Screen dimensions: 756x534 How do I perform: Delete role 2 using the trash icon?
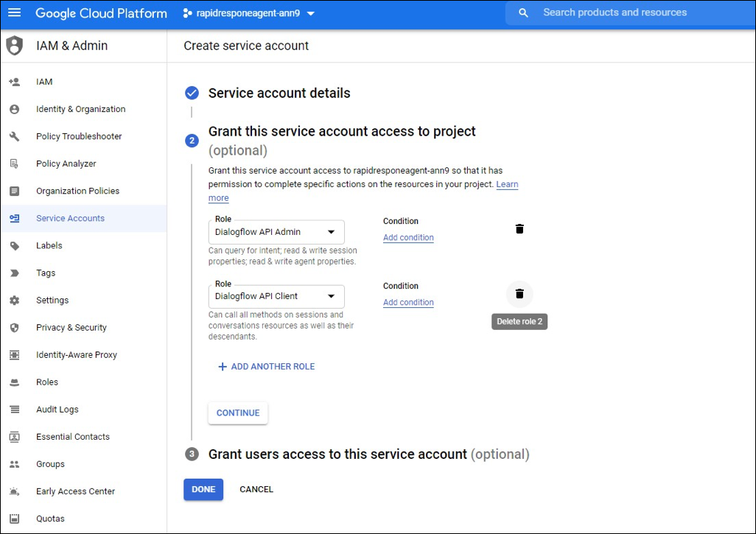coord(519,293)
